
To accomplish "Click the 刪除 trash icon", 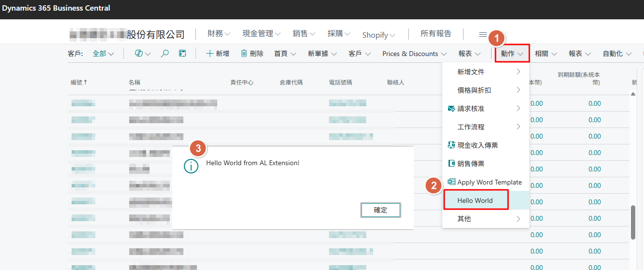I will point(252,54).
